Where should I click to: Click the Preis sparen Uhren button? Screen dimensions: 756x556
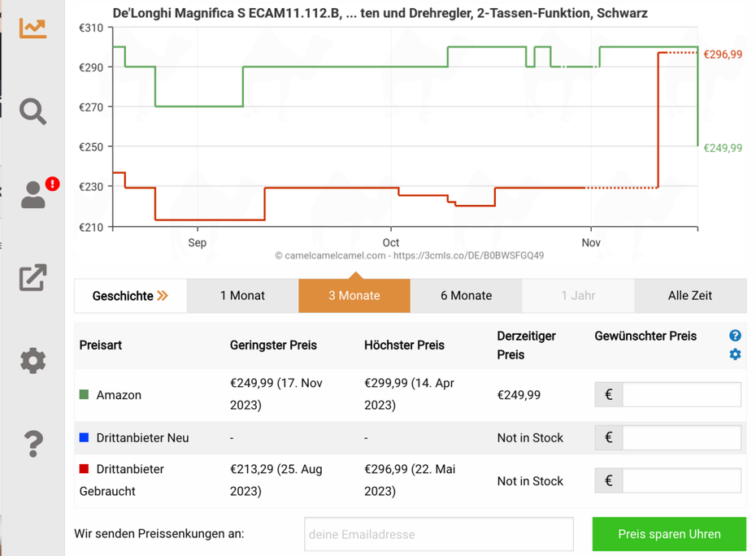tap(669, 534)
